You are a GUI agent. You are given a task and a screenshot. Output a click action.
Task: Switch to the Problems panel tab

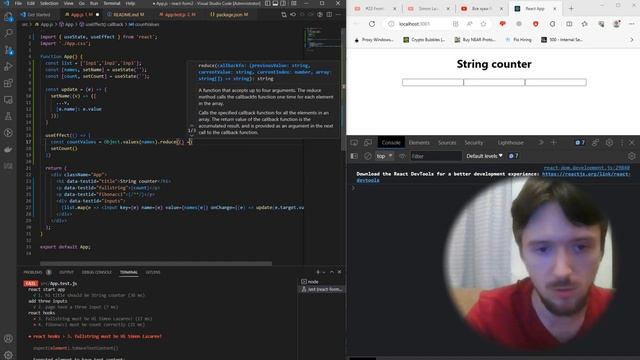37,272
